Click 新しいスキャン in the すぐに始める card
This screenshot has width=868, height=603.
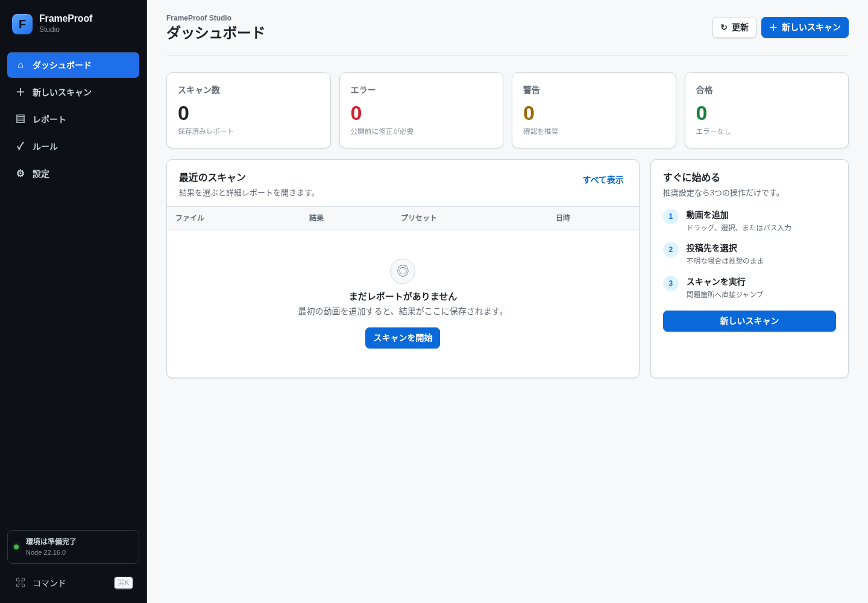[749, 321]
